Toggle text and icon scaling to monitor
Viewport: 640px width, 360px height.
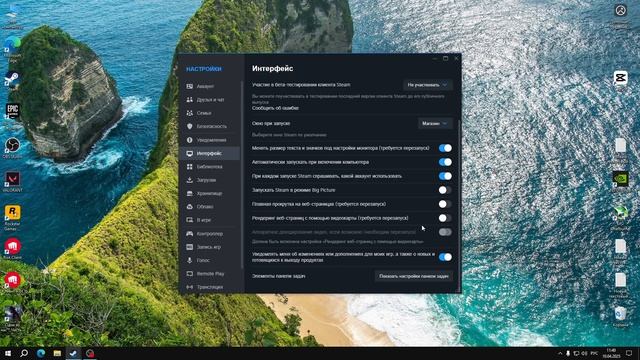coord(445,148)
